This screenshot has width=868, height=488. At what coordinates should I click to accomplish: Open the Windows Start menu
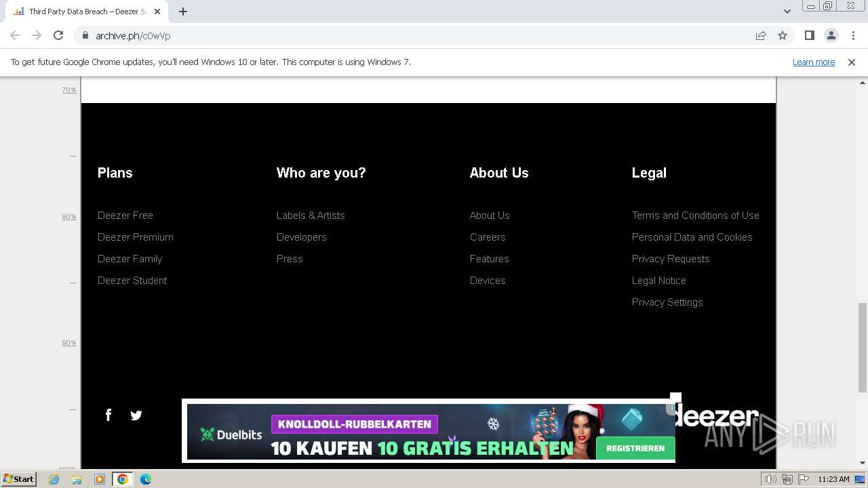18,479
